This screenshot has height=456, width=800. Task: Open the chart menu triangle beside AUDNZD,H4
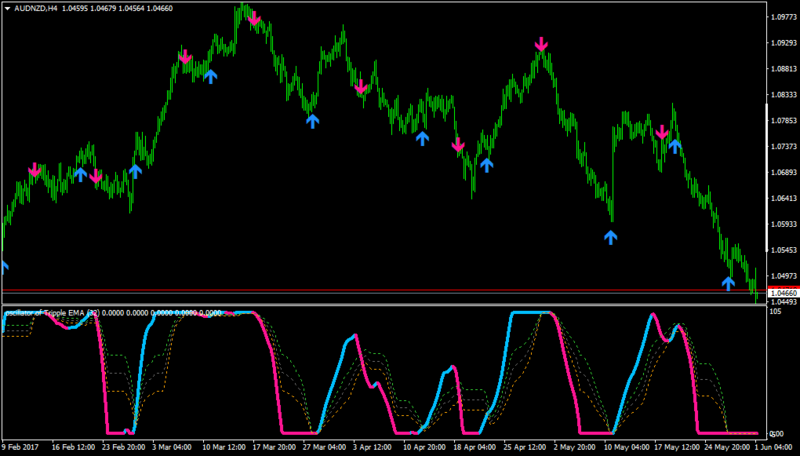coord(8,9)
